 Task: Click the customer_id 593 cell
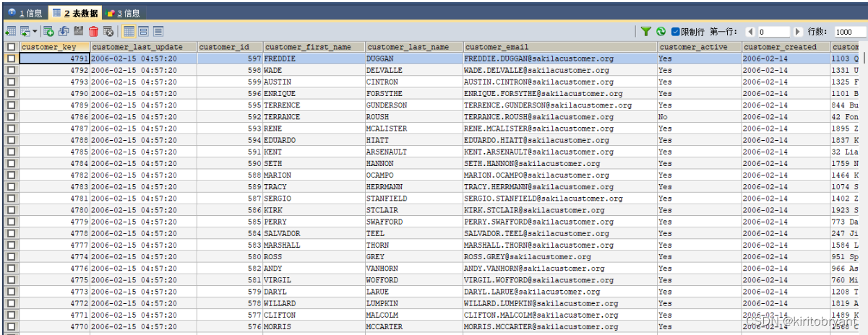(230, 129)
